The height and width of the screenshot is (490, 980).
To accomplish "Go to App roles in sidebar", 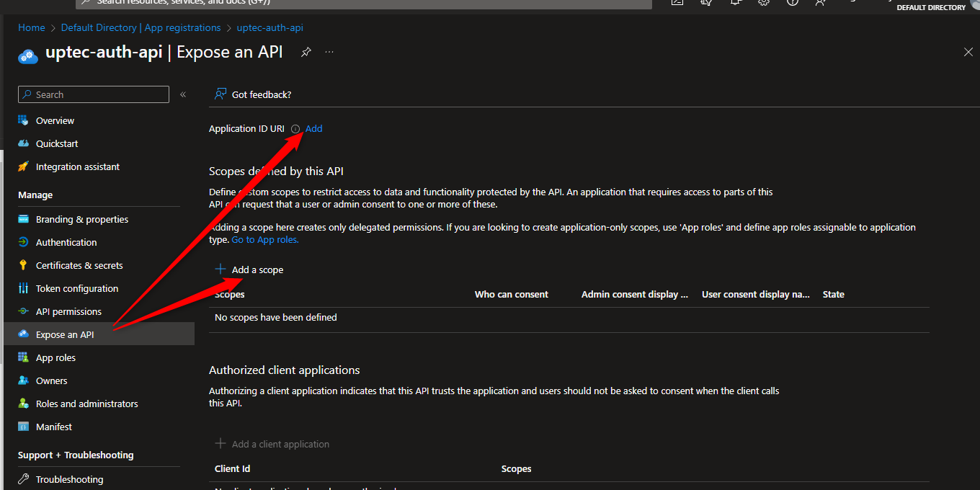I will 55,357.
